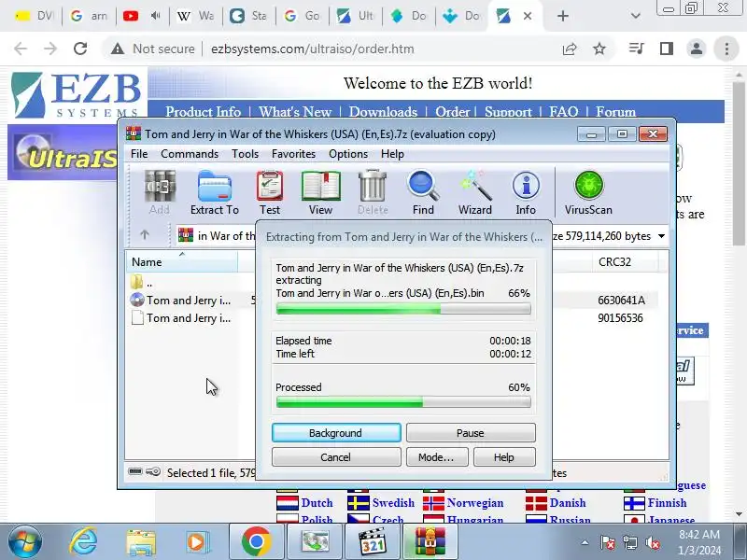This screenshot has height=560, width=747.
Task: Switch to Chrome taskbar icon
Action: (256, 542)
